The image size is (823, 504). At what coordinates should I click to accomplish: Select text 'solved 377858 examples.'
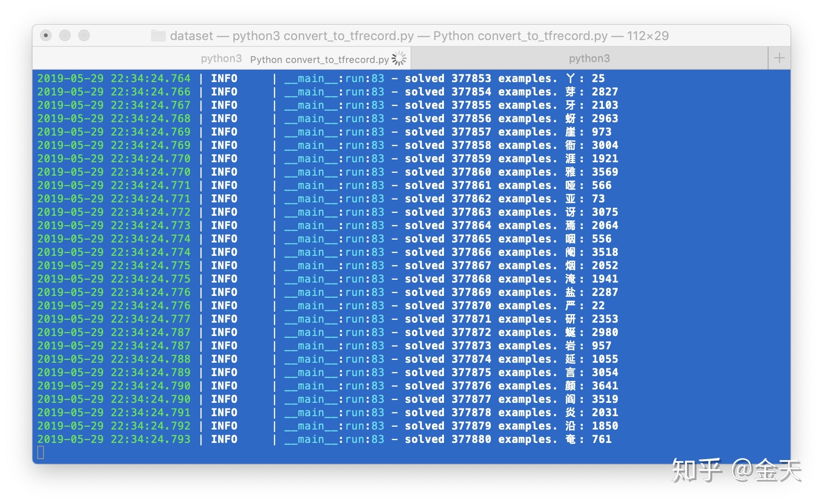[481, 145]
